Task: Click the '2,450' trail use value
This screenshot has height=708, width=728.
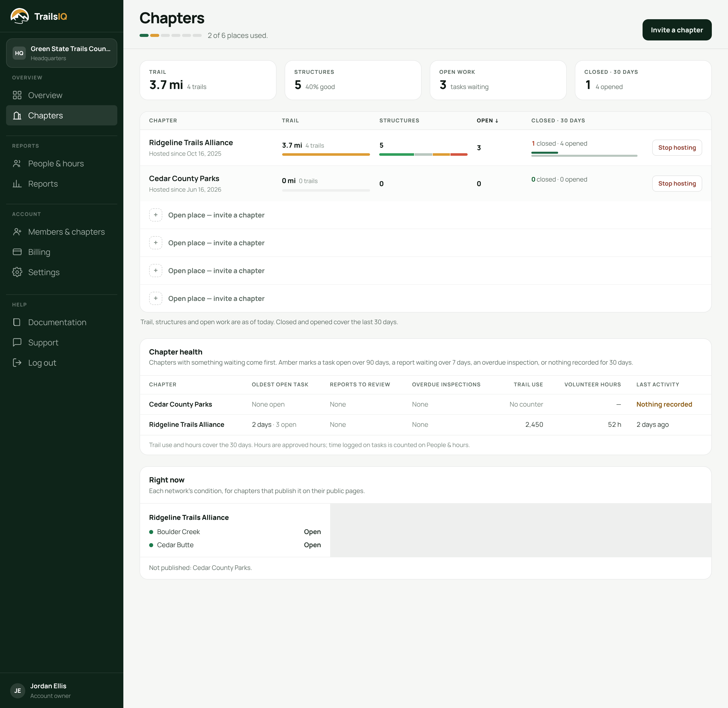Action: (534, 425)
